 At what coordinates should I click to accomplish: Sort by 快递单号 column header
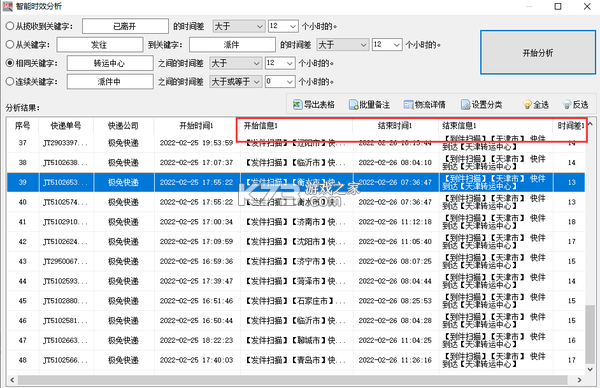click(66, 126)
